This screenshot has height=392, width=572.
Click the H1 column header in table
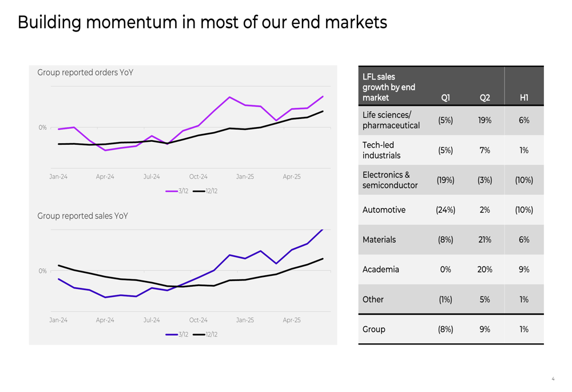pos(524,98)
